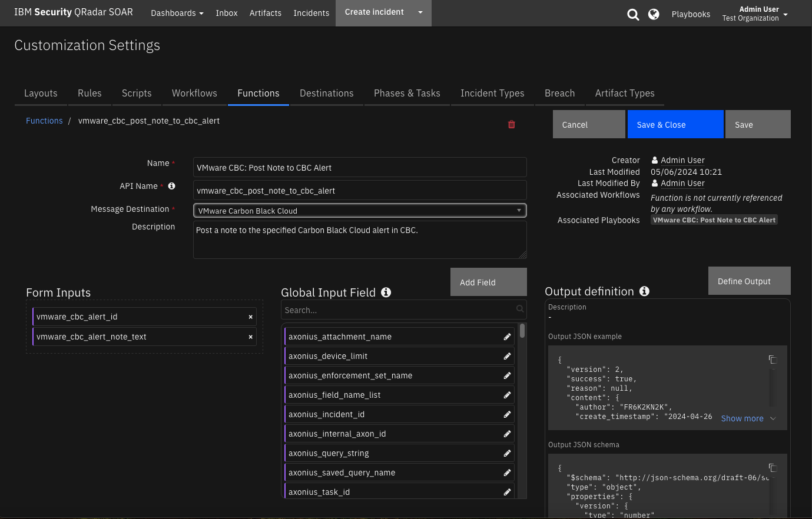This screenshot has width=812, height=519.
Task: Open the Dashboards dropdown menu
Action: (177, 13)
